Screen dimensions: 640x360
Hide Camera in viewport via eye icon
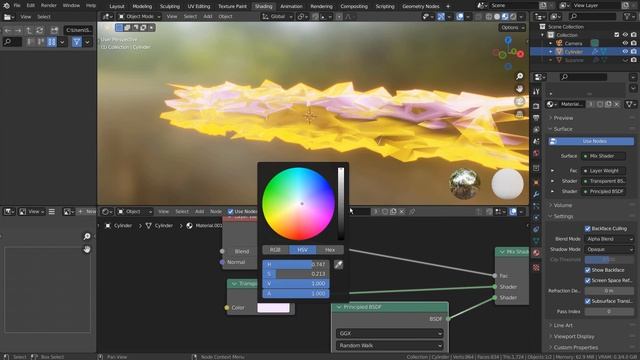(x=625, y=43)
